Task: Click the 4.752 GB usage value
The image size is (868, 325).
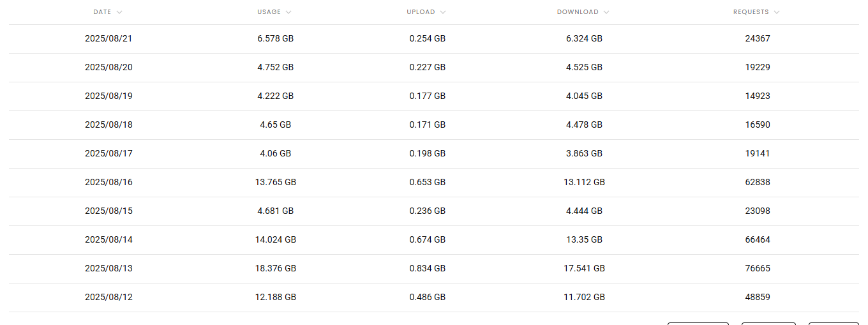Action: 276,67
